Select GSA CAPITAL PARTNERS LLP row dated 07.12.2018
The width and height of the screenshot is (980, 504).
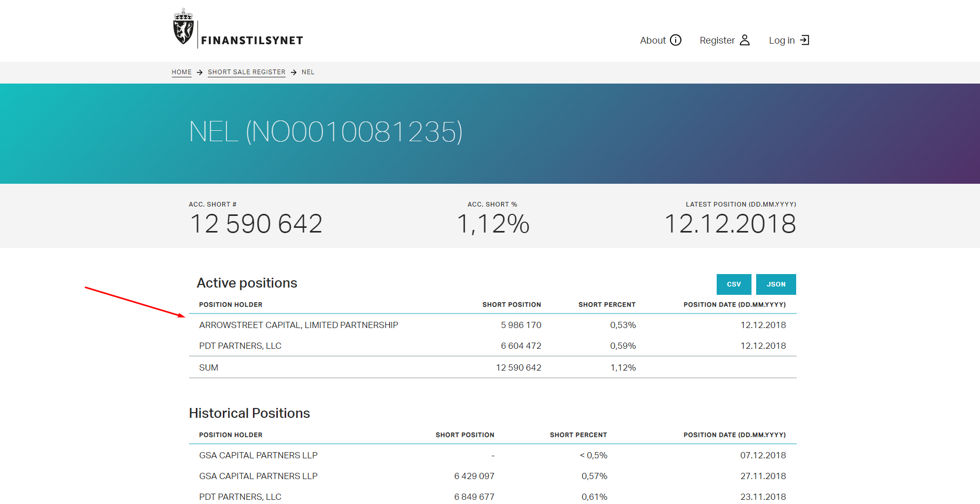[493, 455]
